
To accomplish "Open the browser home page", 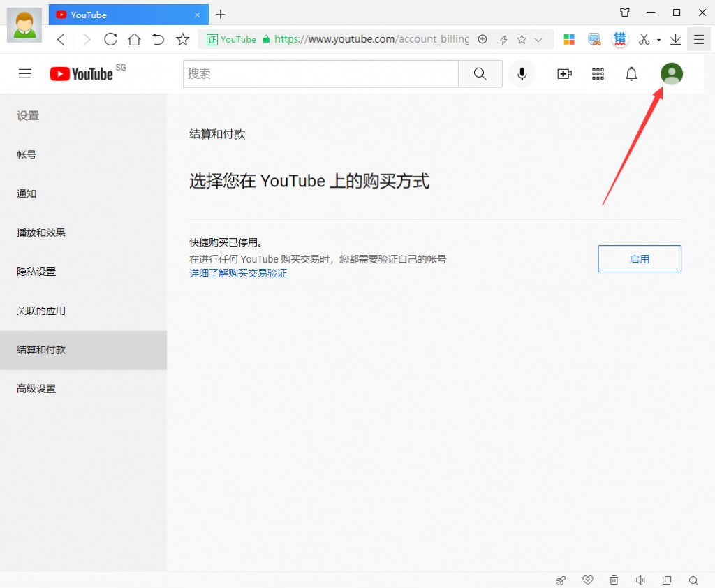I will 134,39.
